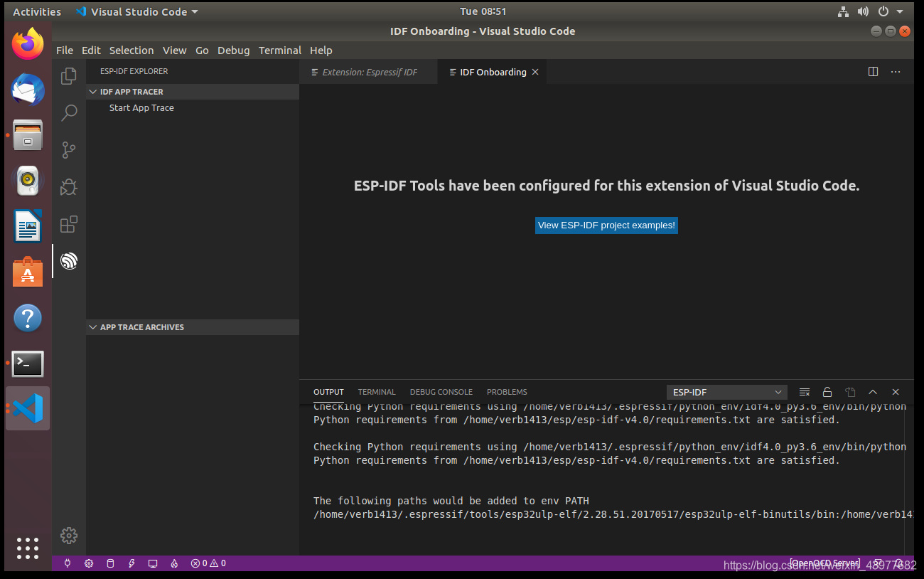924x579 pixels.
Task: Switch to the PROBLEMS panel tab
Action: [507, 392]
